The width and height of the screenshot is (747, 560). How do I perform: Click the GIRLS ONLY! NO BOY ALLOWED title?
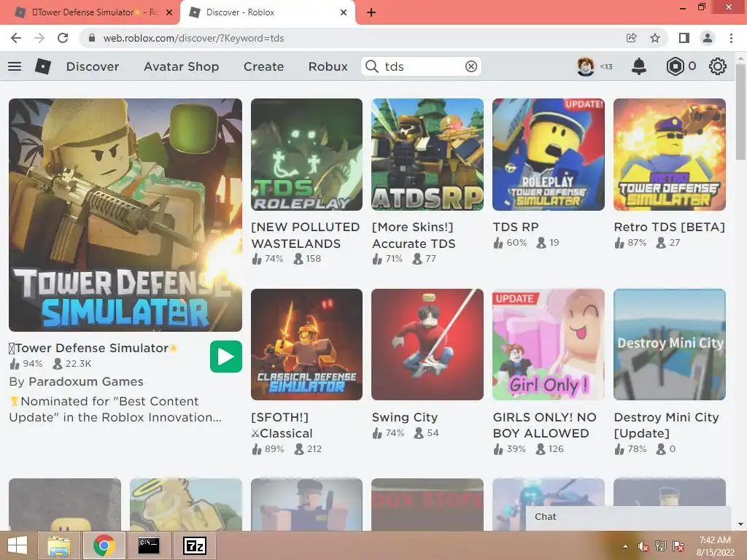(x=544, y=425)
